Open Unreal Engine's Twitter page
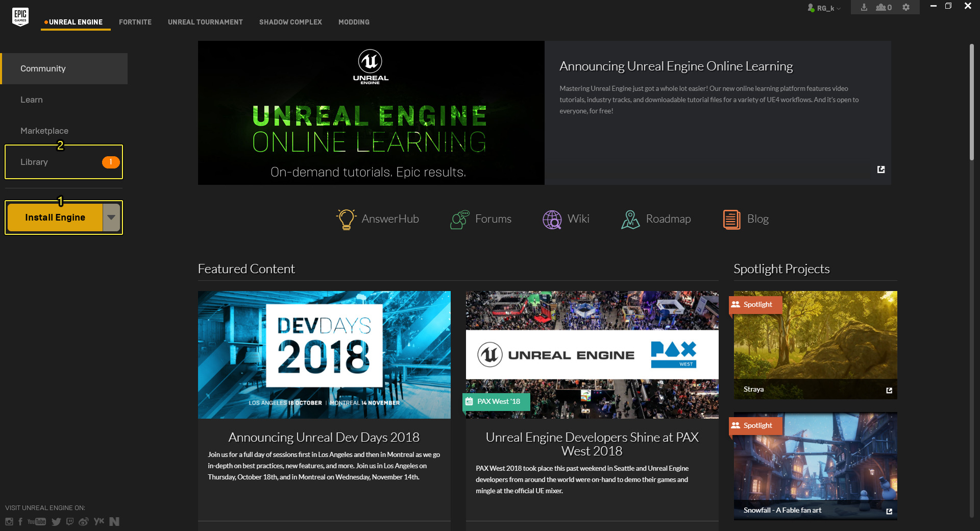Image resolution: width=980 pixels, height=531 pixels. click(x=56, y=521)
